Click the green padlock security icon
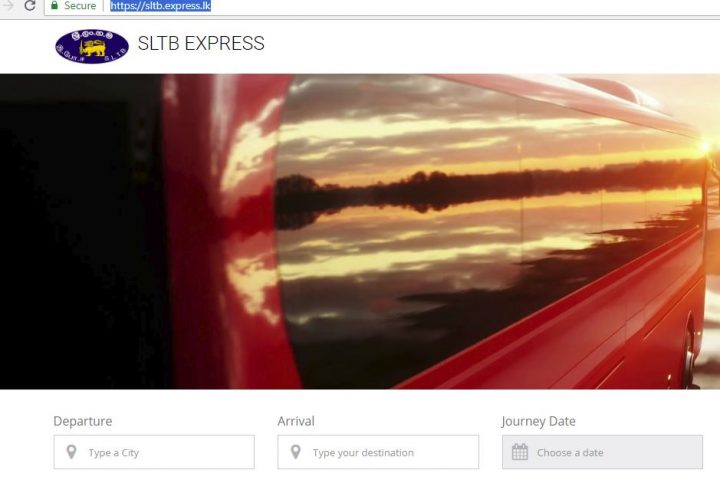This screenshot has width=720, height=480. pyautogui.click(x=55, y=6)
